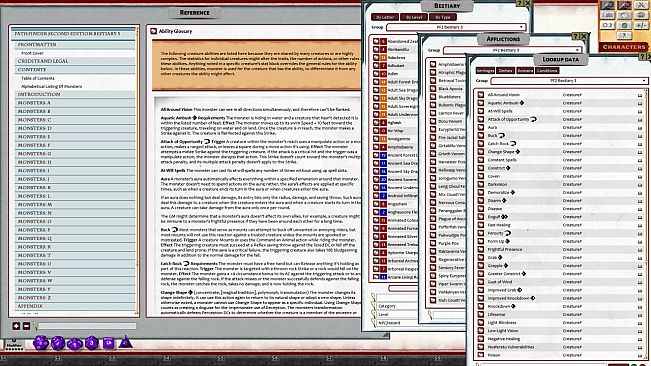The height and width of the screenshot is (366, 651).
Task: Open the Frightful Presence link icon
Action: coord(481,249)
